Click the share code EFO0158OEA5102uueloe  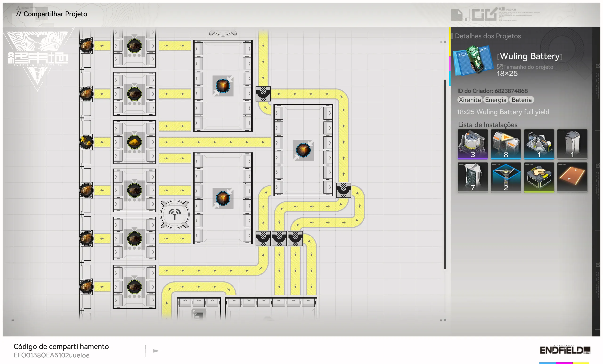point(51,355)
